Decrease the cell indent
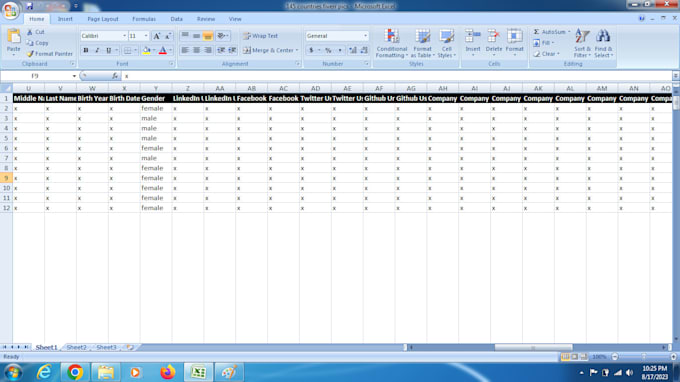680x382 pixels. click(x=221, y=50)
